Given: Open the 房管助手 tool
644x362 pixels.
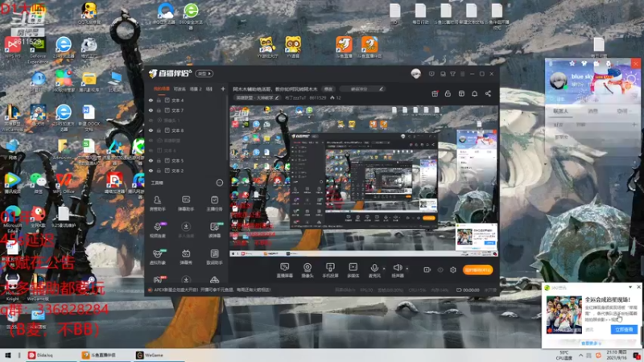Looking at the screenshot, I should click(x=157, y=204).
